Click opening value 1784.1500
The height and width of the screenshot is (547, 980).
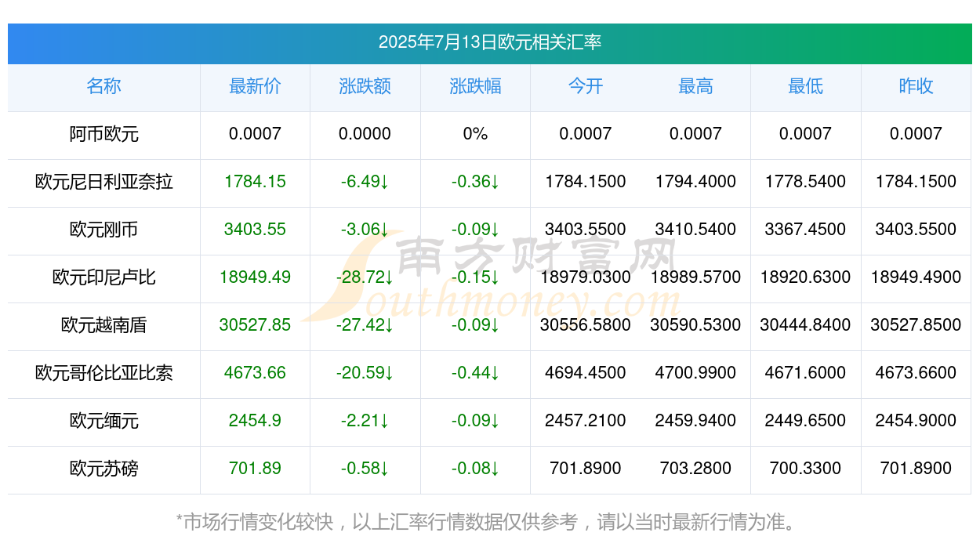pos(586,182)
